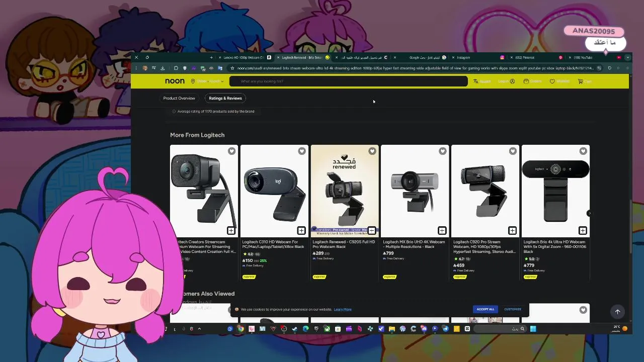Switch to the Product Overview tab

pos(179,98)
